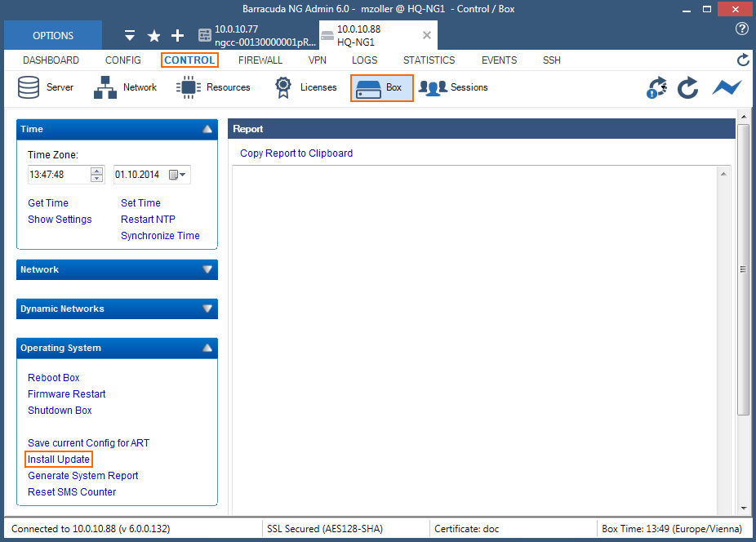The width and height of the screenshot is (756, 542).
Task: Go to the DASHBOARD tab
Action: click(51, 60)
